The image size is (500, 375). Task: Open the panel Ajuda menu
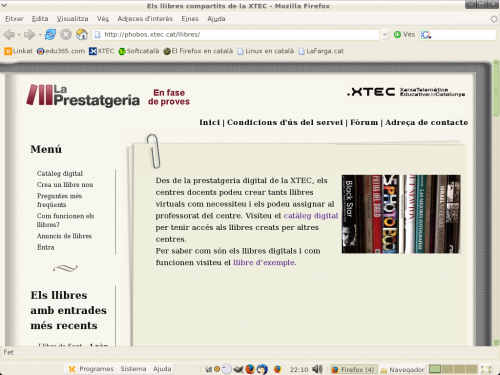pyautogui.click(x=162, y=369)
